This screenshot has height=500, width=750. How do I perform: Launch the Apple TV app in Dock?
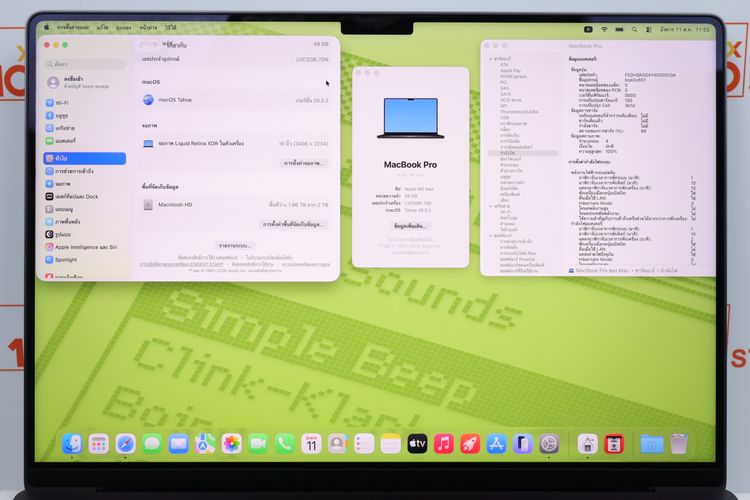tap(417, 444)
